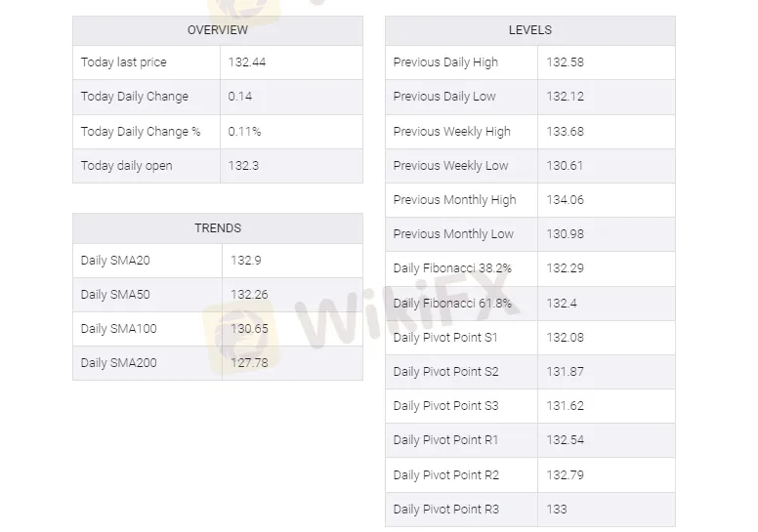Screen dimensions: 758x532
Task: Click the Daily SMA50 value 132.26
Action: (x=249, y=295)
